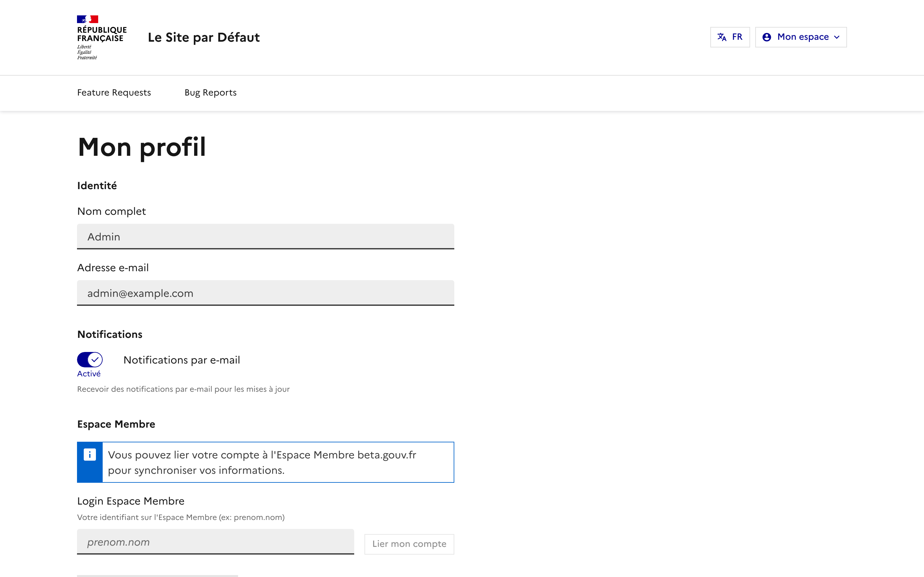The width and height of the screenshot is (924, 577).
Task: Expand the Mon espace chevron arrow
Action: (x=837, y=38)
